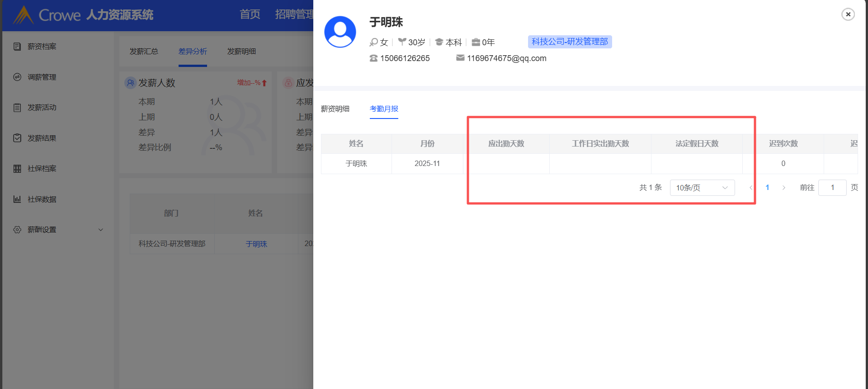Click the 差异比例 label in 发薪人数 card

click(x=155, y=147)
